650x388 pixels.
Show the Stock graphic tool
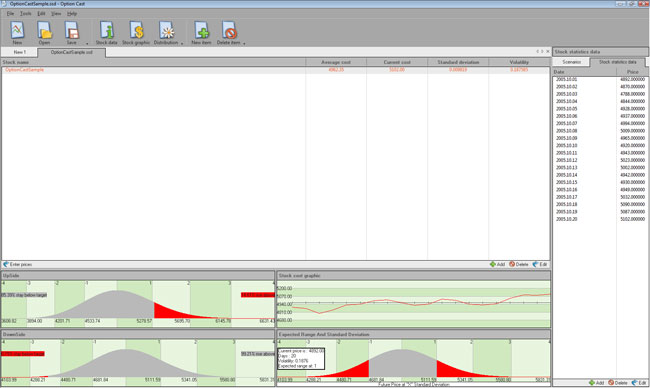pos(136,33)
